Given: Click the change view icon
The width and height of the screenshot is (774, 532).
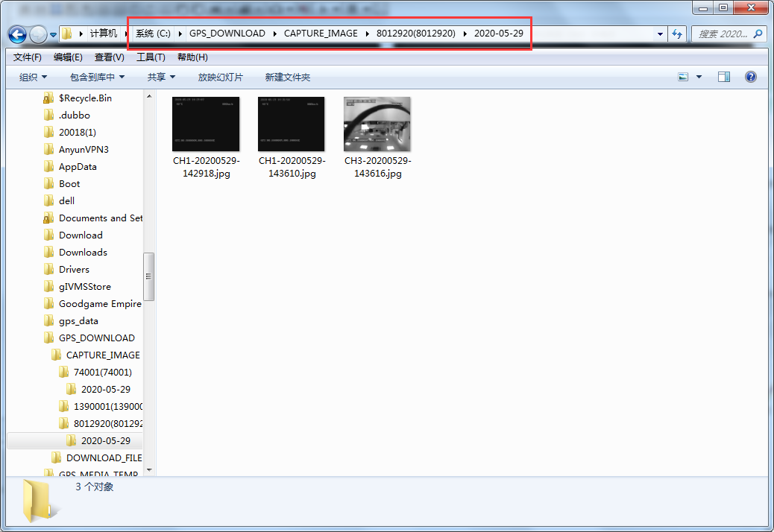Looking at the screenshot, I should (x=683, y=77).
